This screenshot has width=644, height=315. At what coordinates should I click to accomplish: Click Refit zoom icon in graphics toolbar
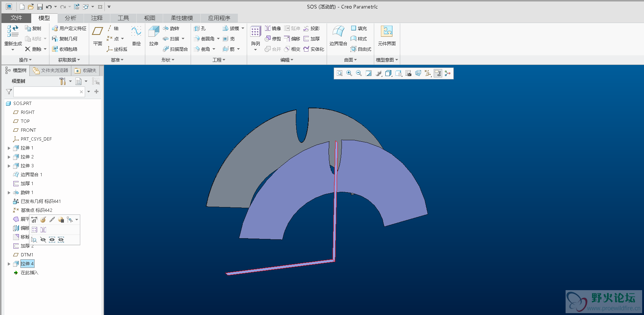click(340, 73)
